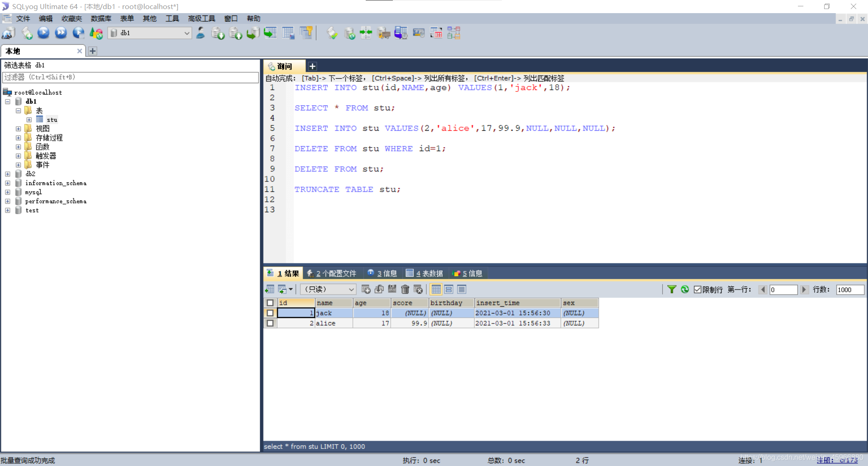The width and height of the screenshot is (868, 466).
Task: Open the query builder icon
Action: tap(436, 33)
